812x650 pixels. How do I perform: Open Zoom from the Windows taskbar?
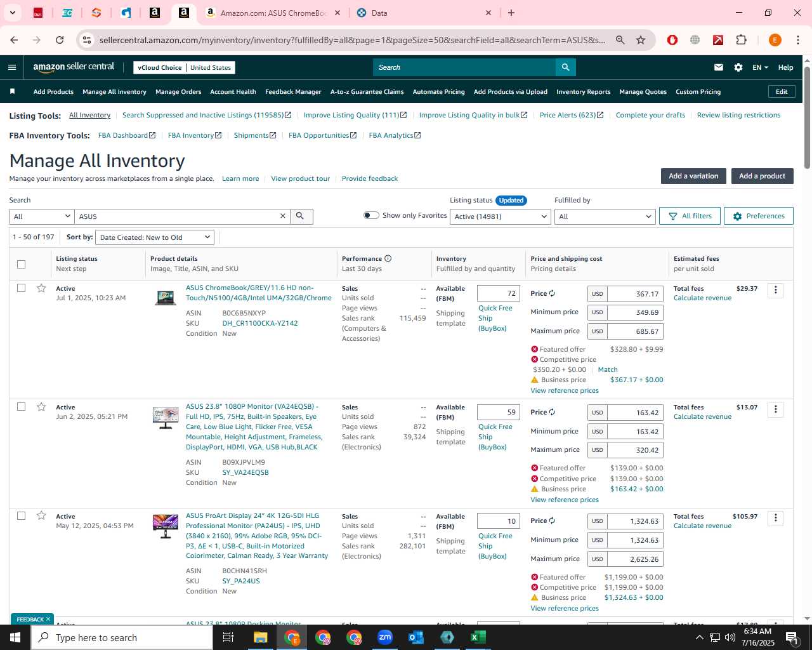pyautogui.click(x=385, y=637)
